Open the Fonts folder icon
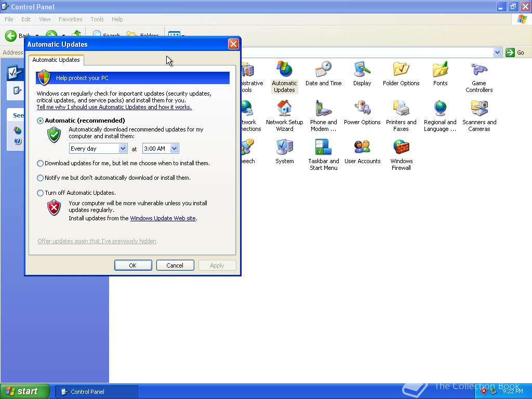Viewport: 532px width, 399px height. point(440,74)
